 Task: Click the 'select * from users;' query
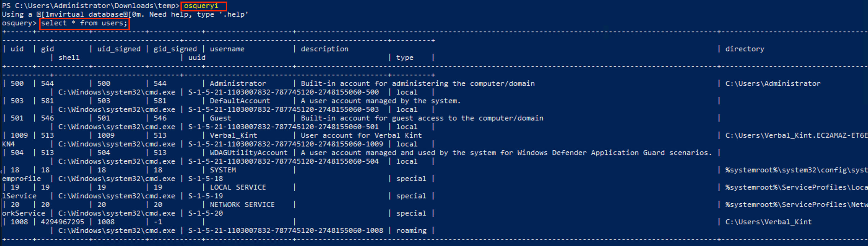tap(84, 23)
